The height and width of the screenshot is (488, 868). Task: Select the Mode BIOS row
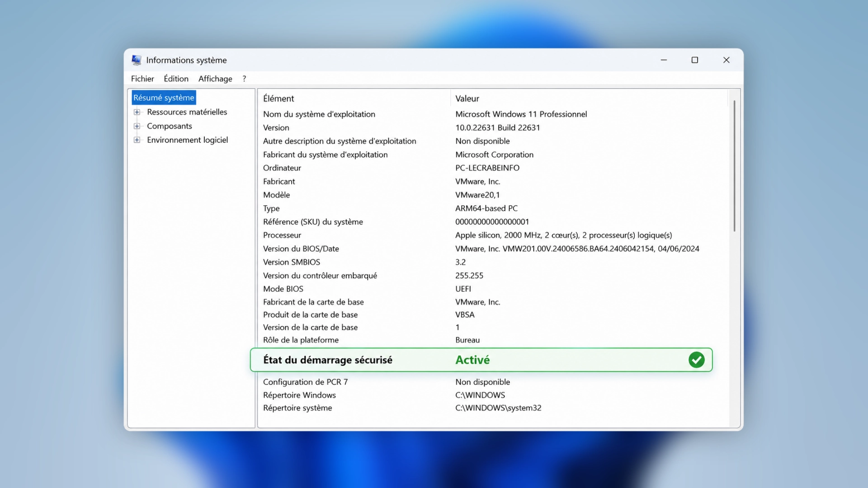283,289
